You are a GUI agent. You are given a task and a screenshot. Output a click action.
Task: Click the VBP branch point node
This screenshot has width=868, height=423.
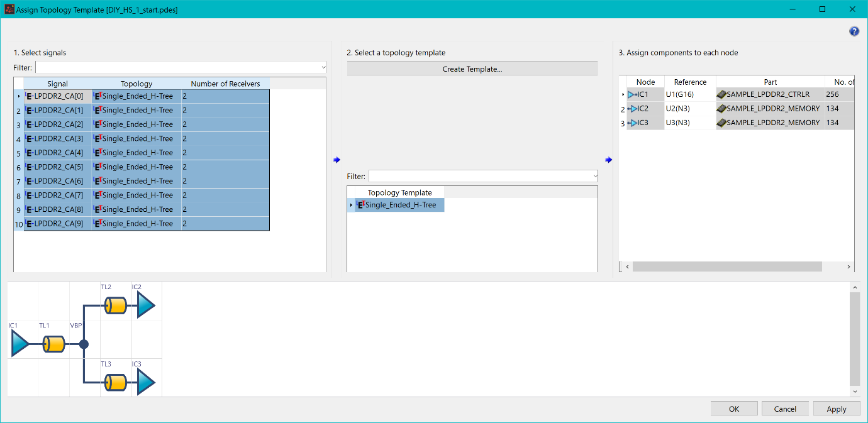point(84,344)
